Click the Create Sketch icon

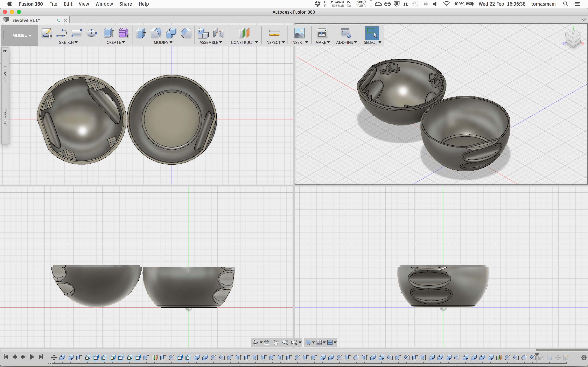tap(46, 33)
